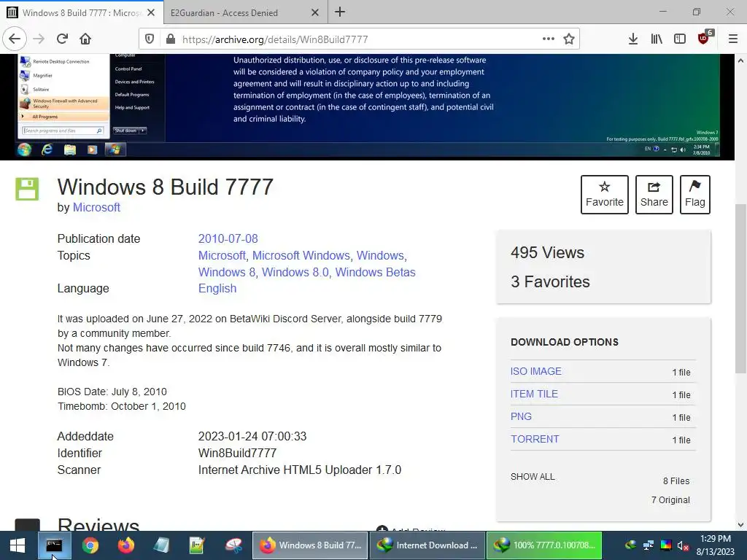Close the Windows 8 Build 7777 tab
The width and height of the screenshot is (747, 560).
point(151,12)
